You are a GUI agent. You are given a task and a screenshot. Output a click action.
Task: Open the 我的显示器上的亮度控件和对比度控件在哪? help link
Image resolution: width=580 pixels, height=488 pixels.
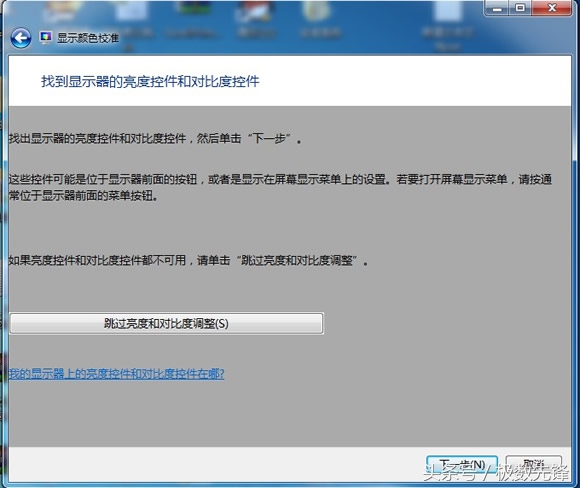(117, 374)
